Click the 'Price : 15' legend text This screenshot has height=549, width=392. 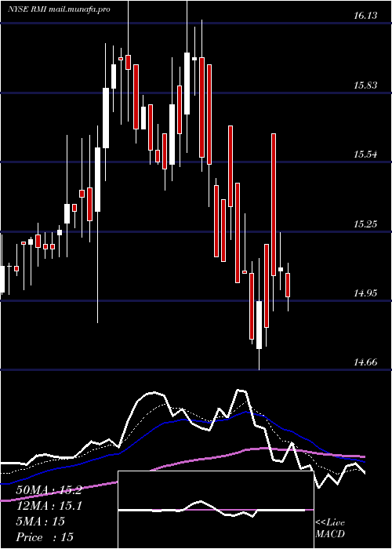pyautogui.click(x=45, y=536)
